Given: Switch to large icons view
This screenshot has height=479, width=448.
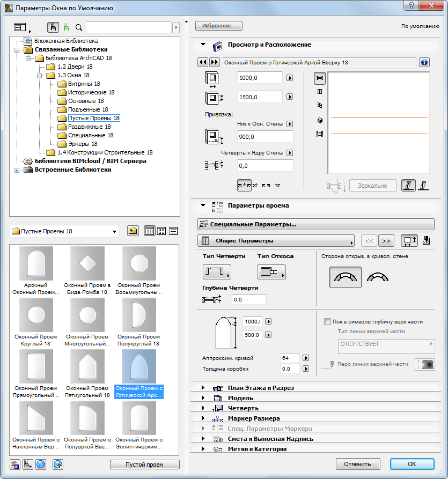Looking at the screenshot, I should point(150,231).
